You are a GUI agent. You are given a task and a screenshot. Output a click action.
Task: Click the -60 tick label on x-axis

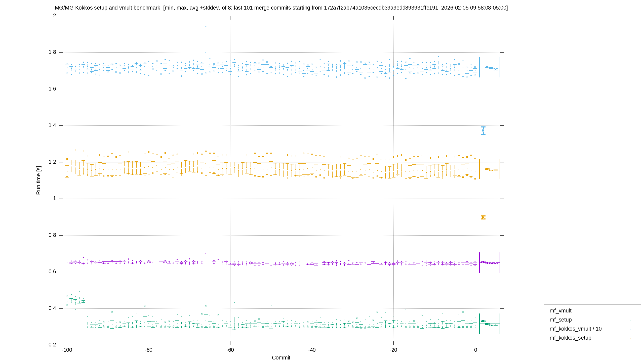coord(230,350)
